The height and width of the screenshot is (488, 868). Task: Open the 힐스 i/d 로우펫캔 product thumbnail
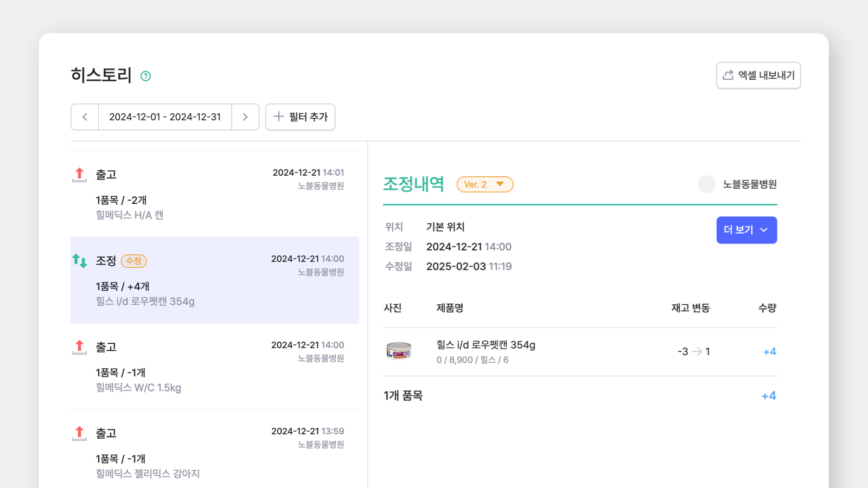(399, 351)
